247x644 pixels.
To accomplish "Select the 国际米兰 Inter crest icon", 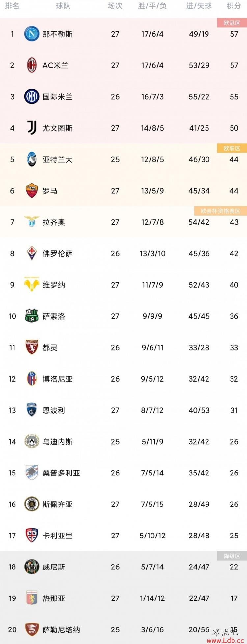I will coord(32,97).
